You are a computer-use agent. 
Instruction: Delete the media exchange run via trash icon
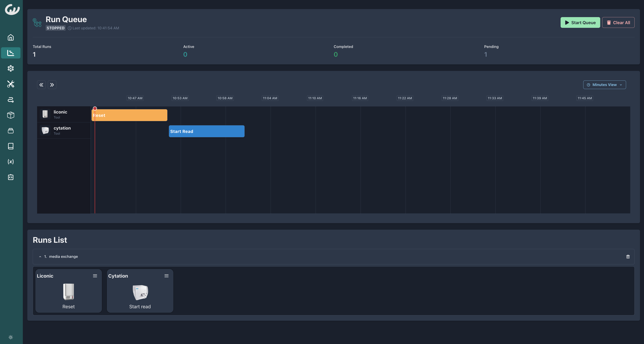click(x=628, y=256)
